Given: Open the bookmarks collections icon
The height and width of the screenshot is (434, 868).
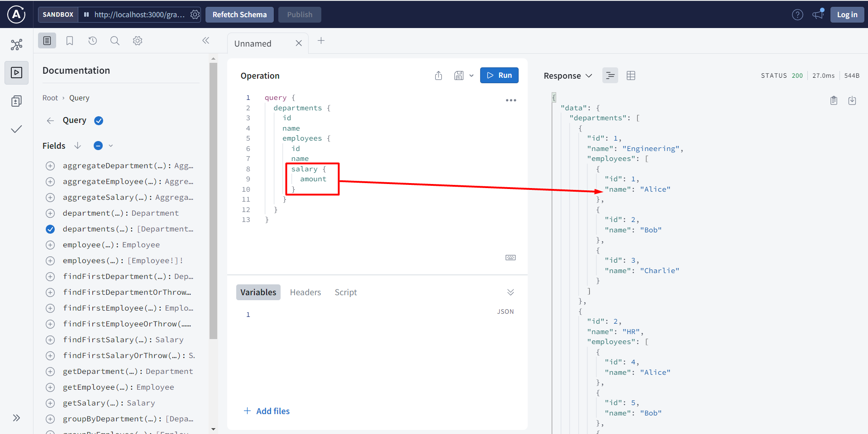Looking at the screenshot, I should point(70,41).
